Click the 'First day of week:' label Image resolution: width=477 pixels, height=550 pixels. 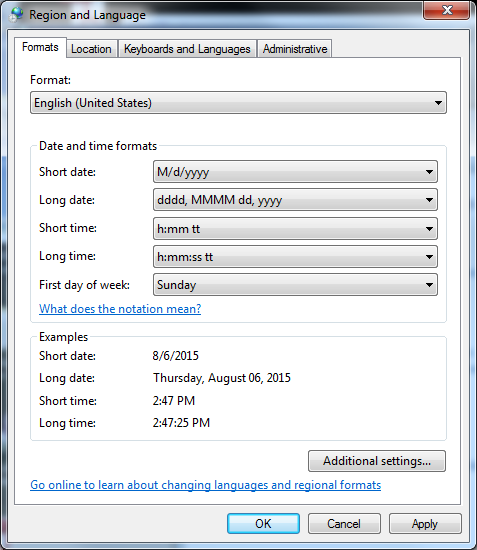point(85,285)
